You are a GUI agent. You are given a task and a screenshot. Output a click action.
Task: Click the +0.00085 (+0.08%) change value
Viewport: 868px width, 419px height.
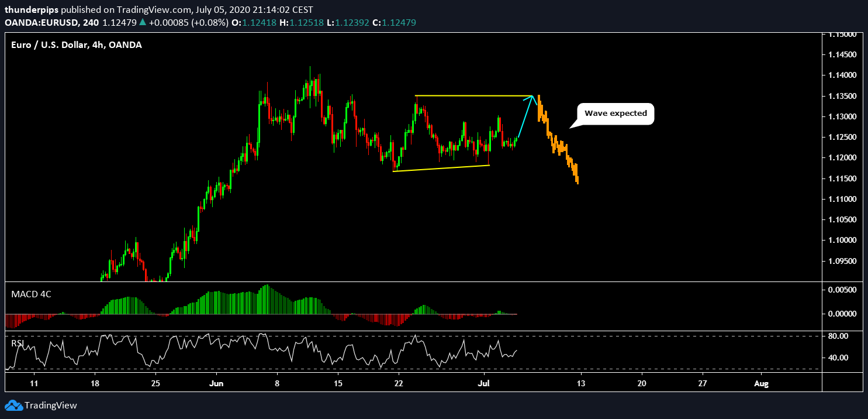[188, 23]
